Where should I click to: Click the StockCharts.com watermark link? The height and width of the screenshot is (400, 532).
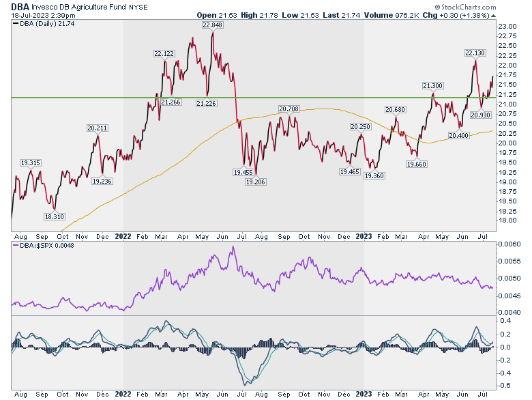[465, 7]
